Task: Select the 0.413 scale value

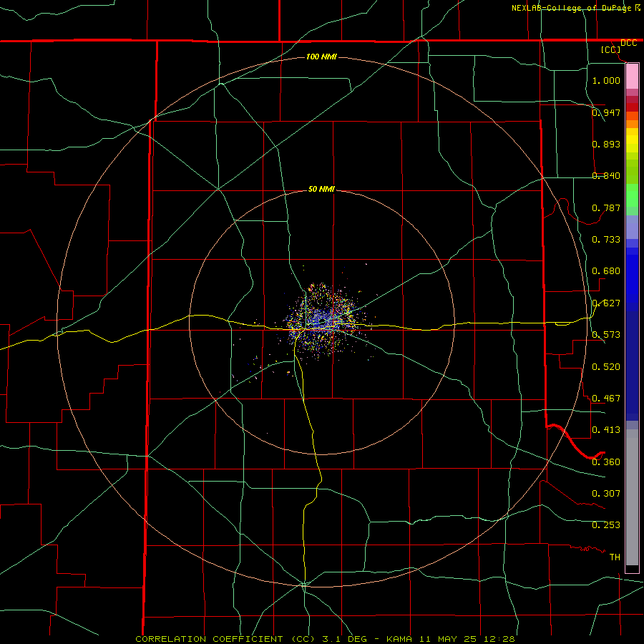Action: [x=606, y=430]
